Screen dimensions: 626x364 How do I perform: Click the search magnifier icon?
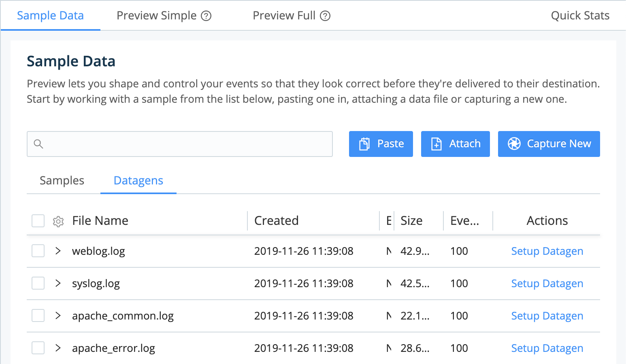(x=38, y=144)
